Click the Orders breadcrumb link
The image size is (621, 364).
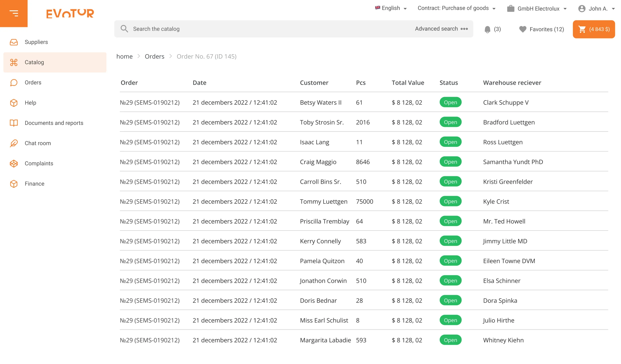[x=155, y=57]
